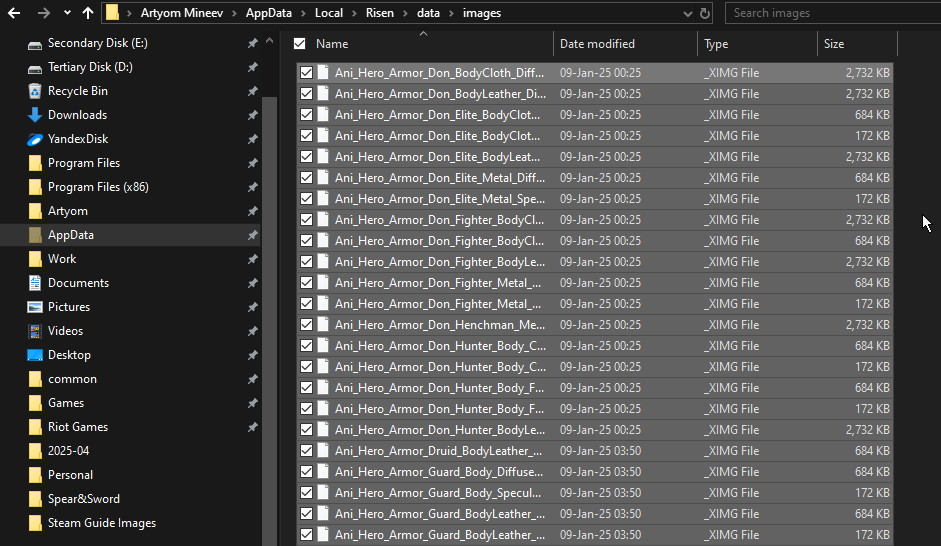
Task: Expand chevron after Risen in path
Action: click(x=406, y=13)
